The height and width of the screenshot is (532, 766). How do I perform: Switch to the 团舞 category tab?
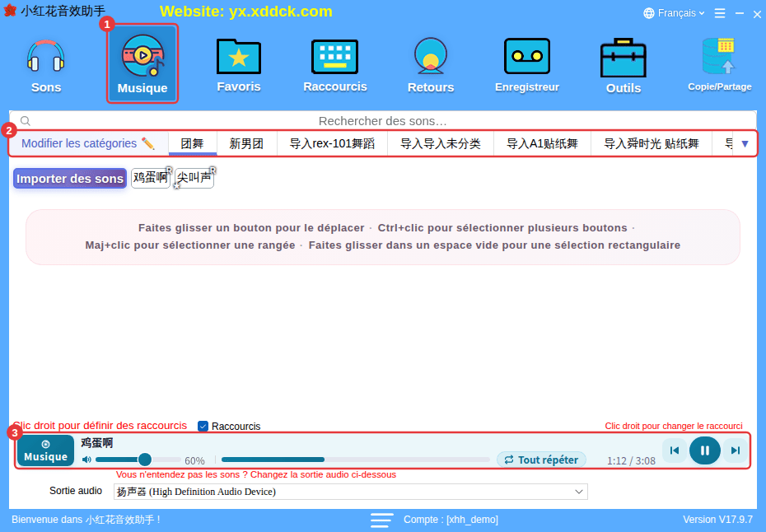point(193,143)
